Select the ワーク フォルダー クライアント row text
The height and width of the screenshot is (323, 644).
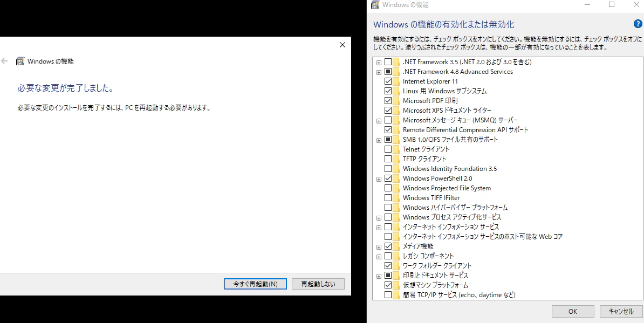coord(437,266)
